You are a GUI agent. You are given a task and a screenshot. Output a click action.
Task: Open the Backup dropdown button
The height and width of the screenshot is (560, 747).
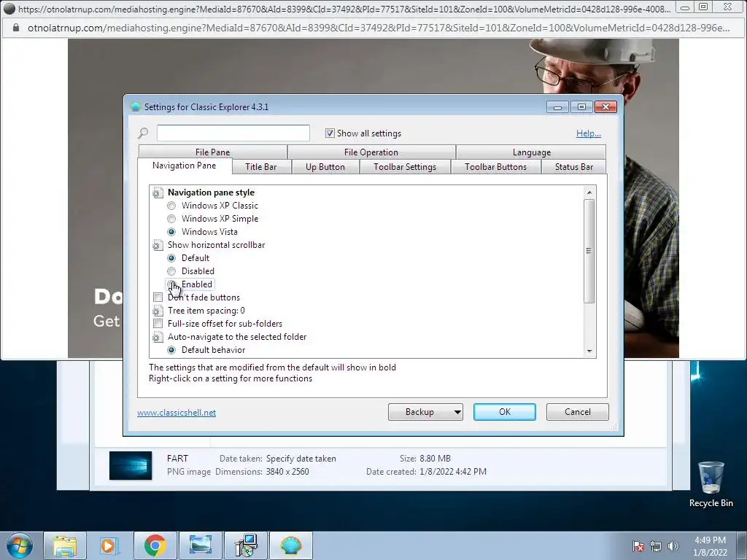click(x=425, y=412)
